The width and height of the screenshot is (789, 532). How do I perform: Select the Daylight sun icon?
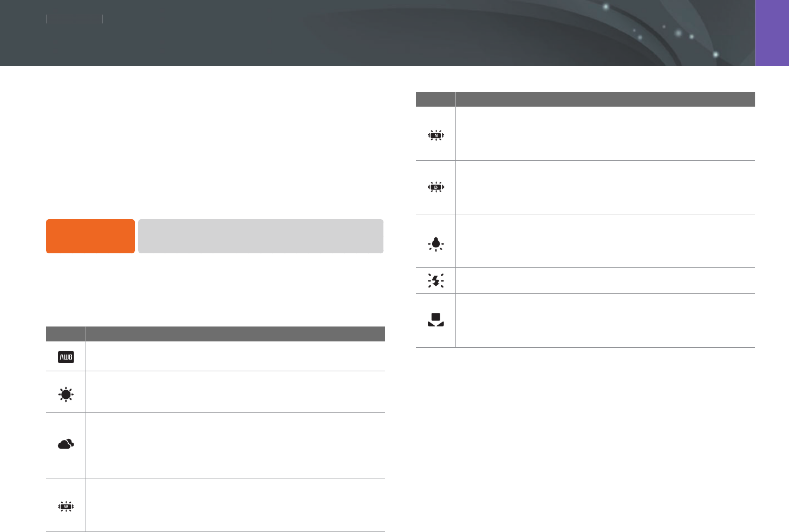click(x=66, y=395)
